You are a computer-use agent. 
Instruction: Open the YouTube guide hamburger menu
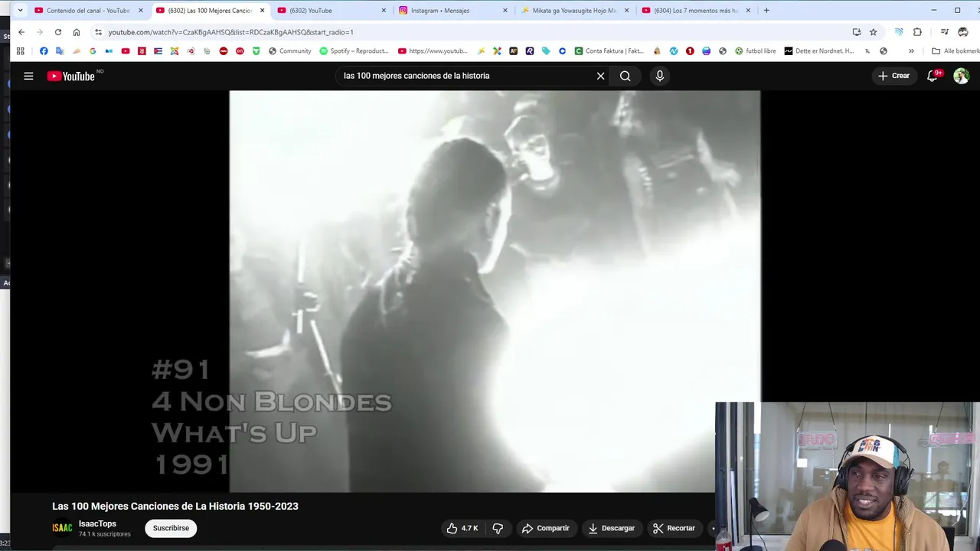pyautogui.click(x=28, y=76)
